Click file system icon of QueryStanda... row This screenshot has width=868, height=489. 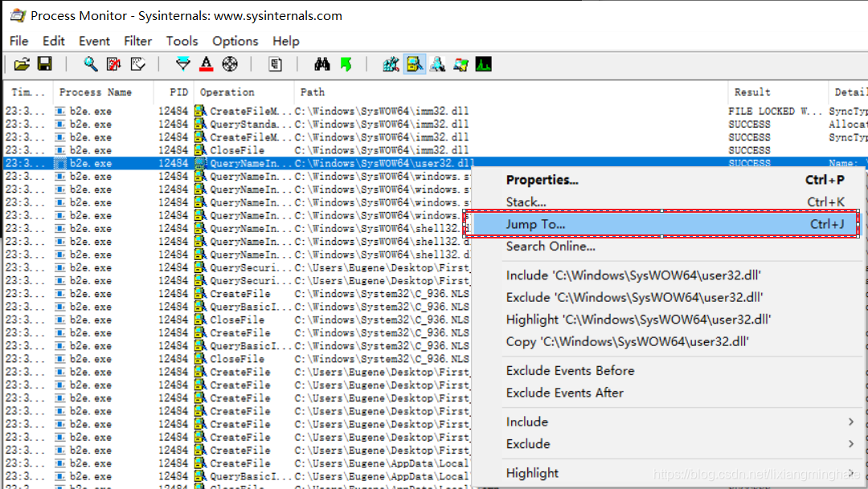(x=200, y=124)
